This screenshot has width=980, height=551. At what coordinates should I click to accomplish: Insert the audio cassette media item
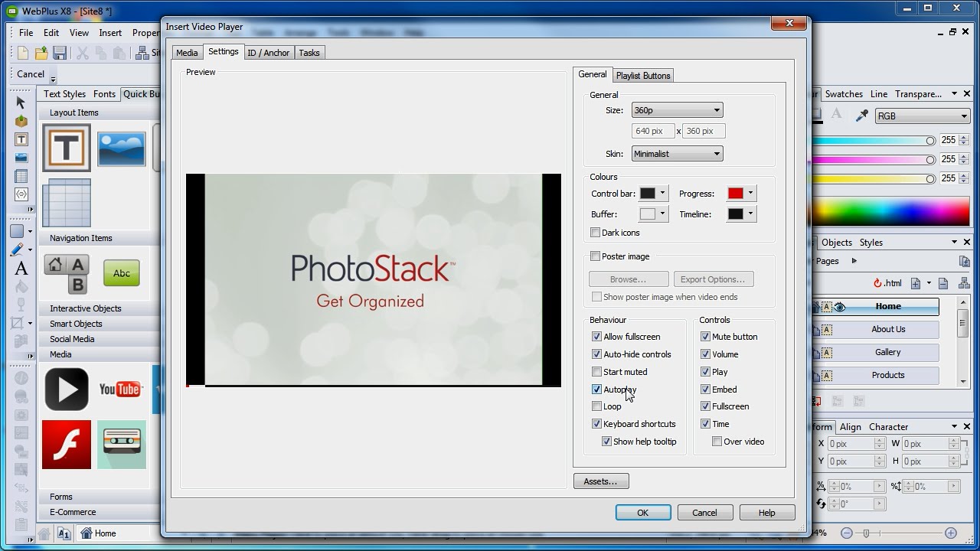tap(122, 444)
